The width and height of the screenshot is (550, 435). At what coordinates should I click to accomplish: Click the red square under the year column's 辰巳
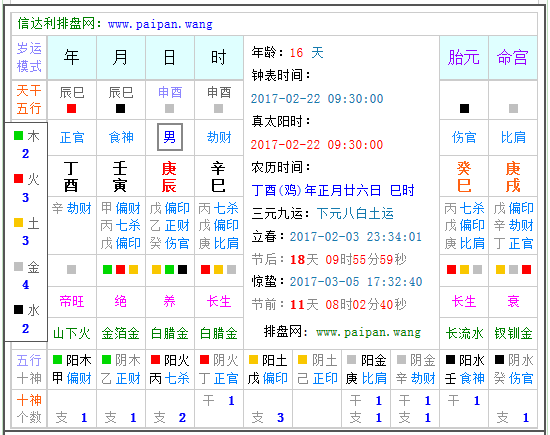tap(72, 108)
